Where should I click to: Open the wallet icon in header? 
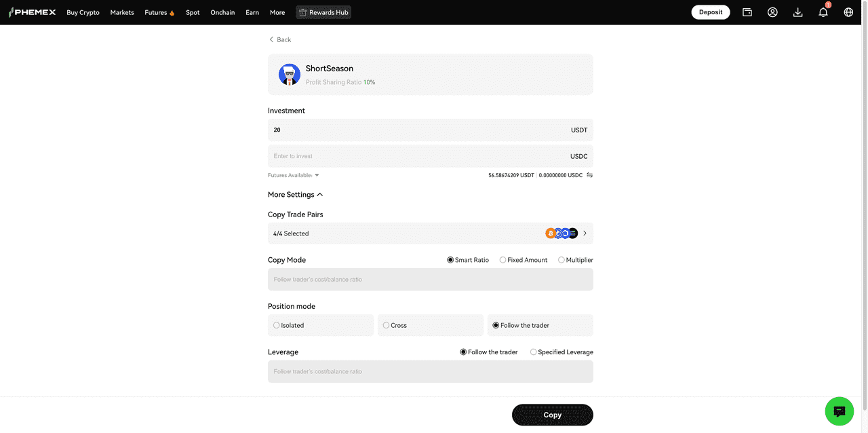click(x=747, y=12)
